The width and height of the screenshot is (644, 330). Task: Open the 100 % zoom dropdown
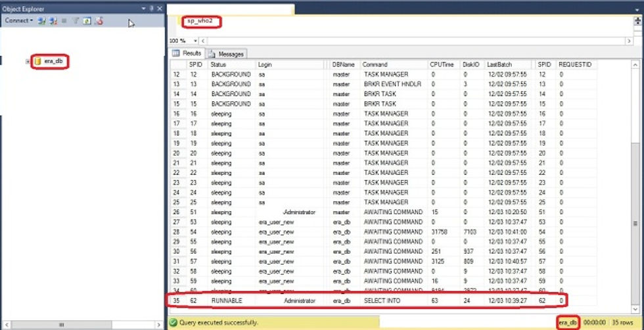tap(195, 41)
